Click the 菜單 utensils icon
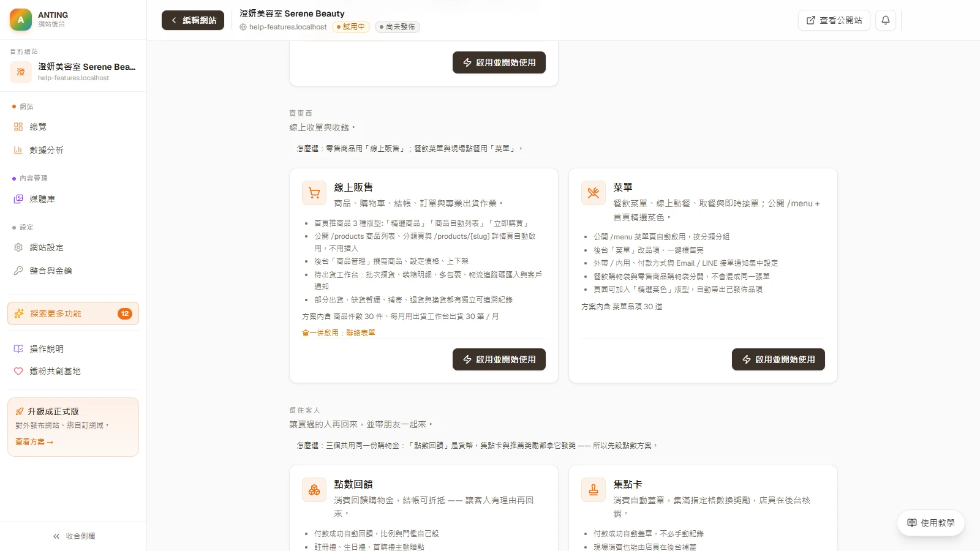980x551 pixels. (x=594, y=193)
